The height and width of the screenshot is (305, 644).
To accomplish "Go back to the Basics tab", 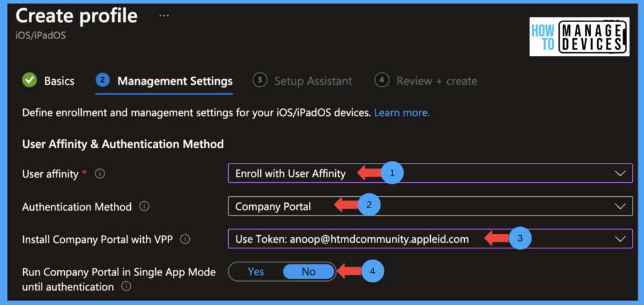I will (48, 81).
